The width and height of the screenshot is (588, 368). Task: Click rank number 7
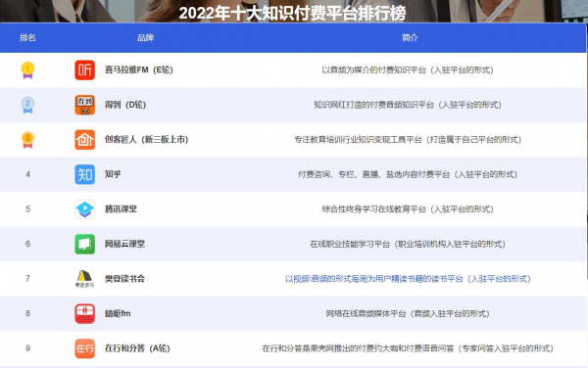point(27,279)
